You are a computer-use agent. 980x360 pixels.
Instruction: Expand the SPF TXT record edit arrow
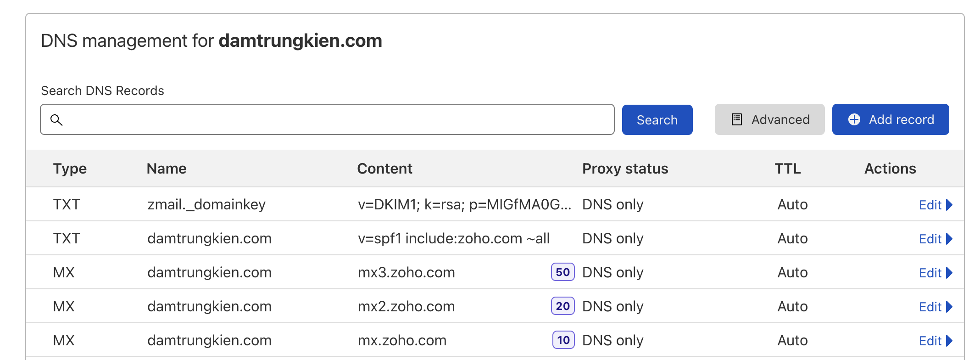click(949, 239)
